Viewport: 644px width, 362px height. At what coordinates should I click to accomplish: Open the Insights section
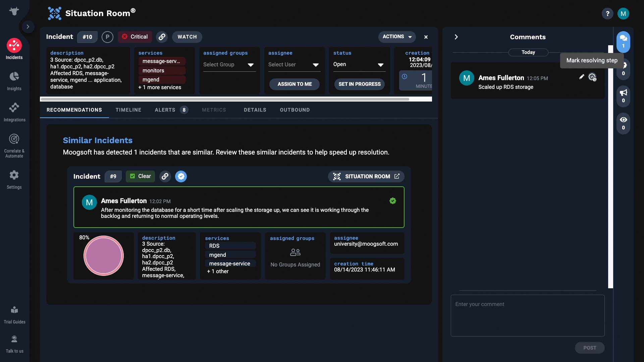click(x=14, y=81)
